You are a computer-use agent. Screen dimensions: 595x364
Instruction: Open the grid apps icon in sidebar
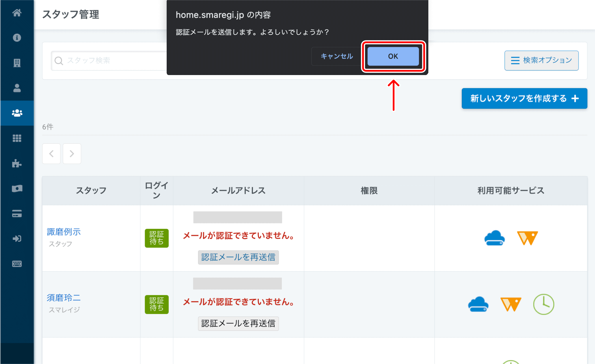17,138
